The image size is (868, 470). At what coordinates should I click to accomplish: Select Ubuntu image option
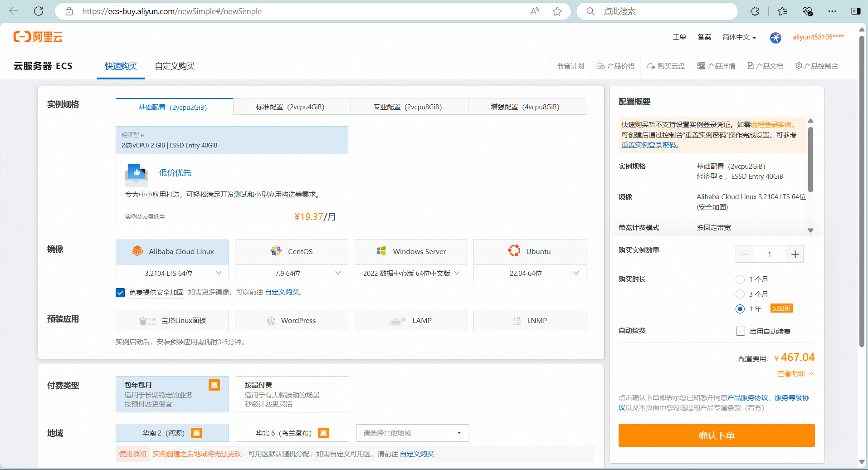pyautogui.click(x=529, y=252)
